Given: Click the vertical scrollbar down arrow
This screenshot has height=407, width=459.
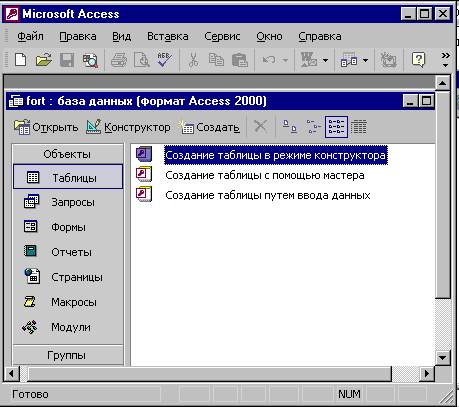Looking at the screenshot, I should click(442, 358).
